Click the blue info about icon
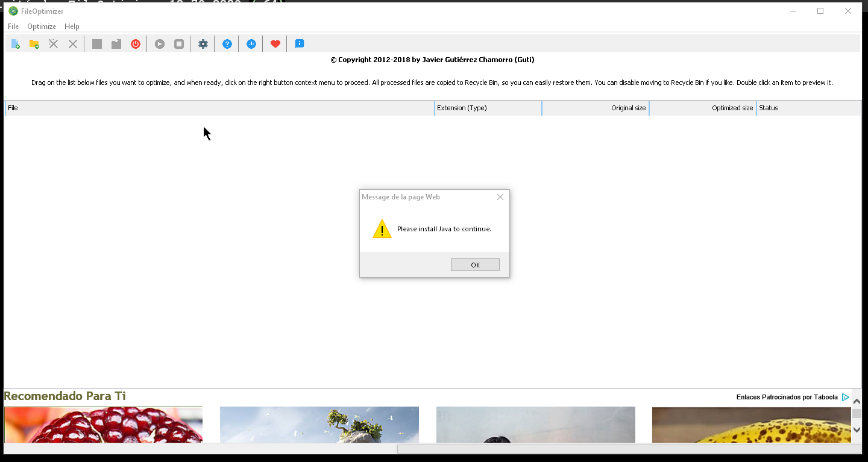The width and height of the screenshot is (868, 462). (300, 44)
